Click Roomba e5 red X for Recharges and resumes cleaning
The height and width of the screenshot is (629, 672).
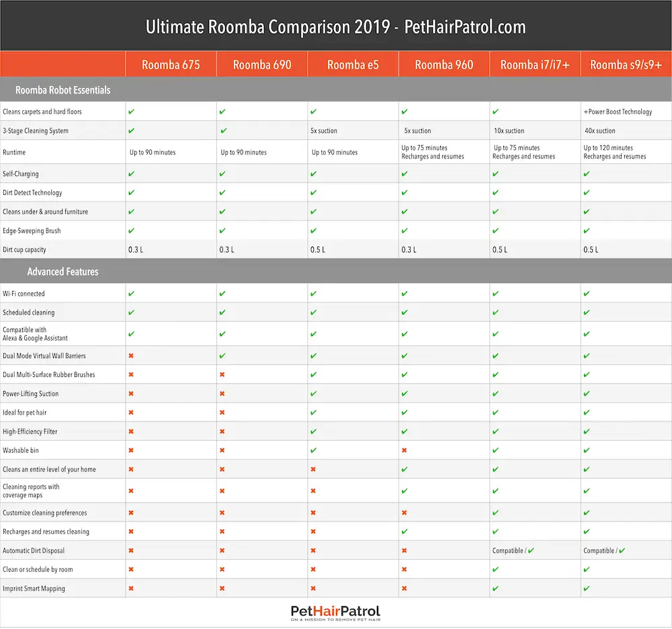pos(313,532)
